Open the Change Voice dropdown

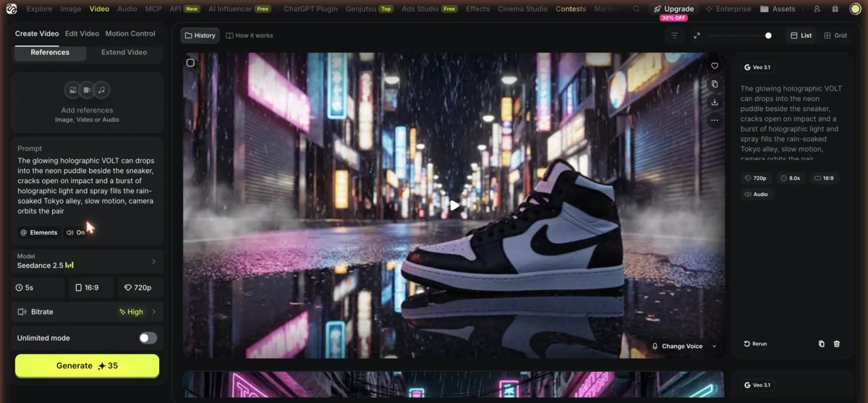684,346
